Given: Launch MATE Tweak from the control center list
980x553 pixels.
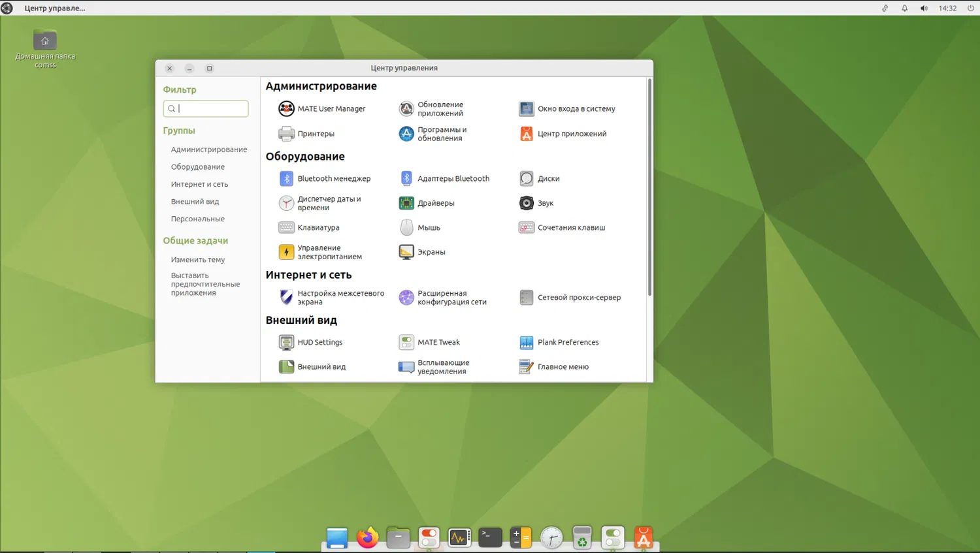Looking at the screenshot, I should coord(429,342).
